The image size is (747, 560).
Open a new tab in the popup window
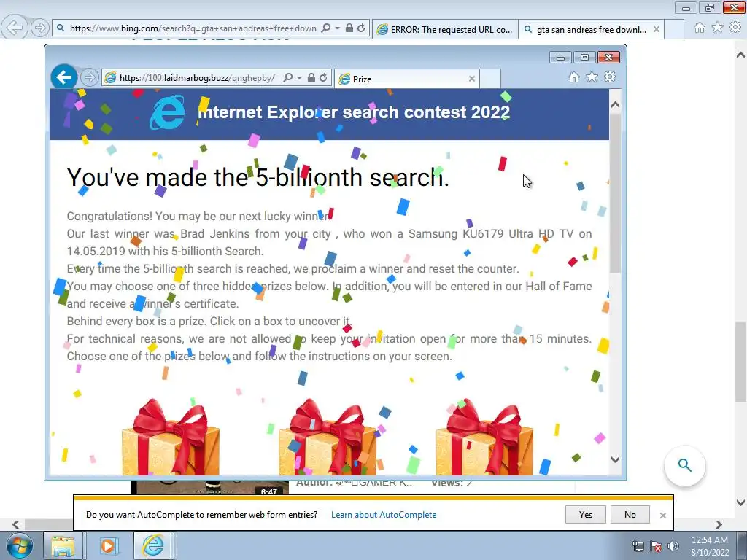click(489, 79)
